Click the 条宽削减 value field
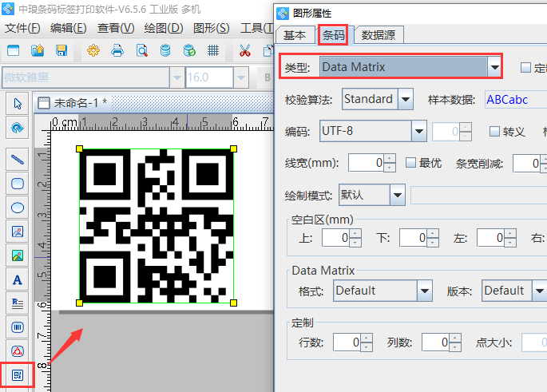Viewport: 547px width, 392px height. point(526,163)
